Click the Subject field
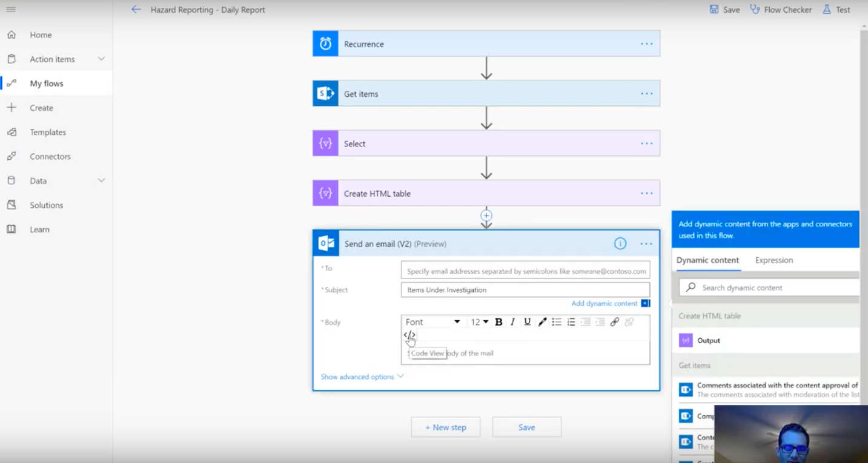Image resolution: width=868 pixels, height=463 pixels. [525, 290]
